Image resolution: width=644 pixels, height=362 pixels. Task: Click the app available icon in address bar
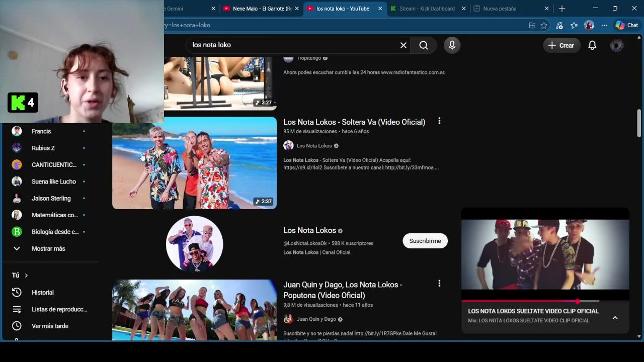click(x=532, y=25)
